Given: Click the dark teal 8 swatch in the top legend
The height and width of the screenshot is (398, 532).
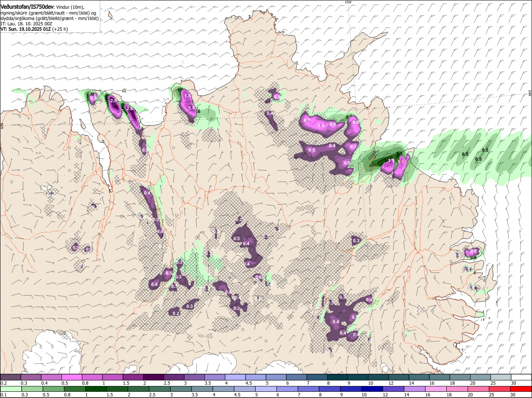Looking at the screenshot, I should 337,377.
